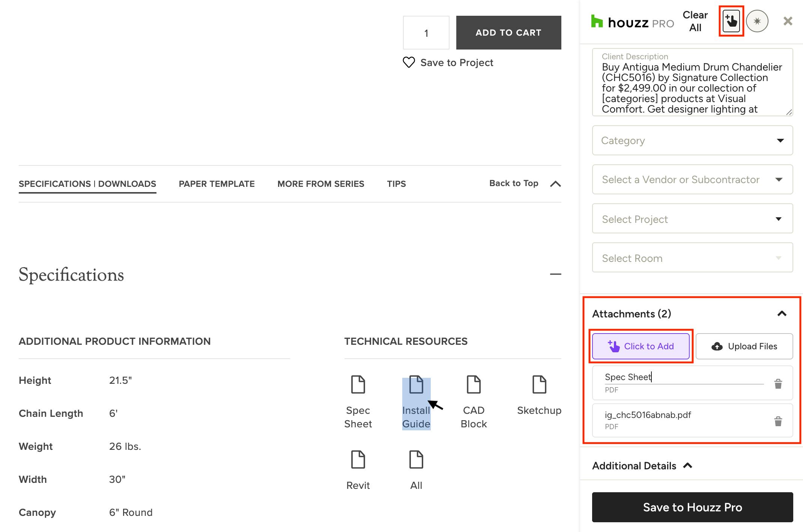803x532 pixels.
Task: Open the Spec Sheet document icon
Action: click(x=358, y=384)
